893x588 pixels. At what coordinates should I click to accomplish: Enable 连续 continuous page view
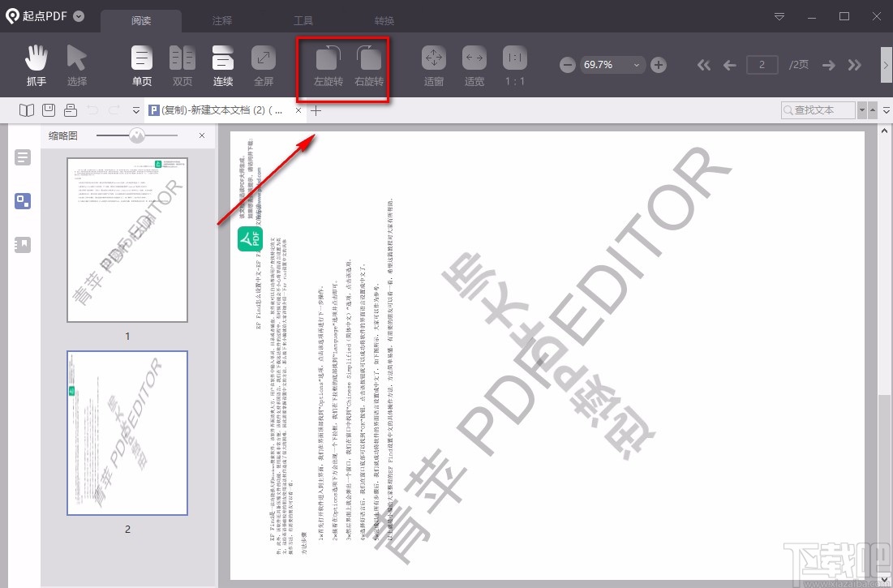tap(222, 65)
